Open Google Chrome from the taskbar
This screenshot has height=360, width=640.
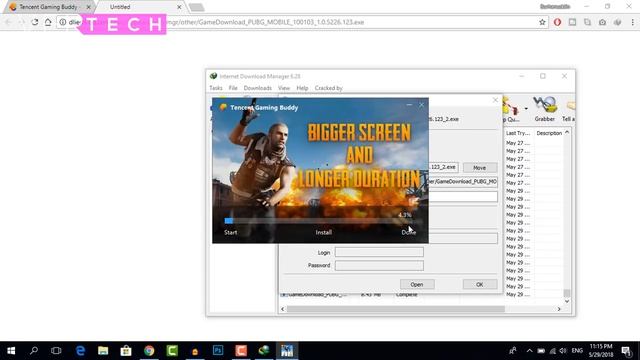[x=149, y=351]
